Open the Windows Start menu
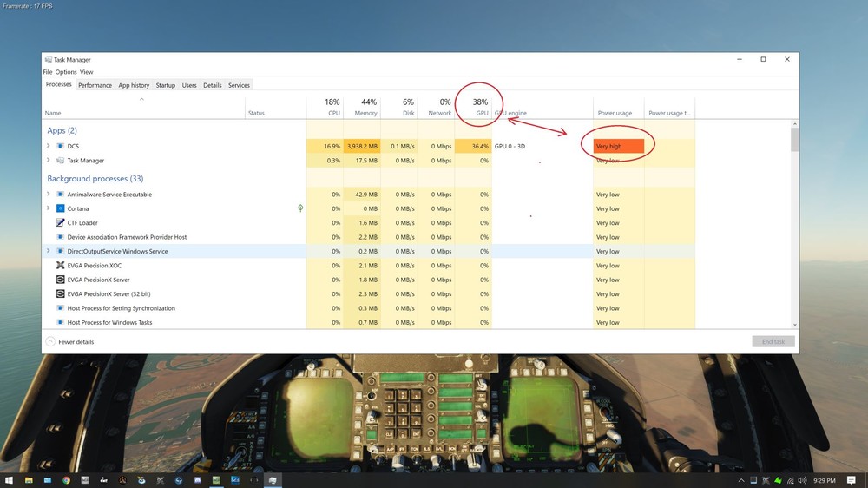This screenshot has height=488, width=868. click(9, 480)
